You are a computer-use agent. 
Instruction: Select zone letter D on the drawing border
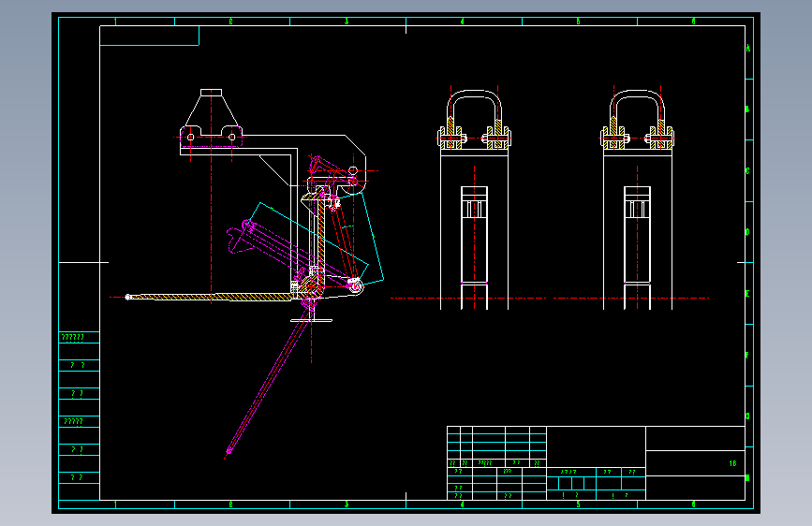click(747, 232)
